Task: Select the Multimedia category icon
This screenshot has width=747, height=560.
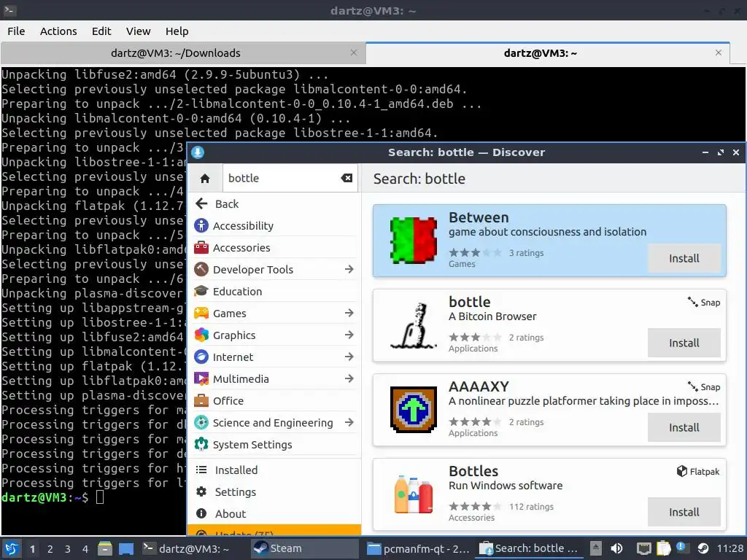Action: 201,379
